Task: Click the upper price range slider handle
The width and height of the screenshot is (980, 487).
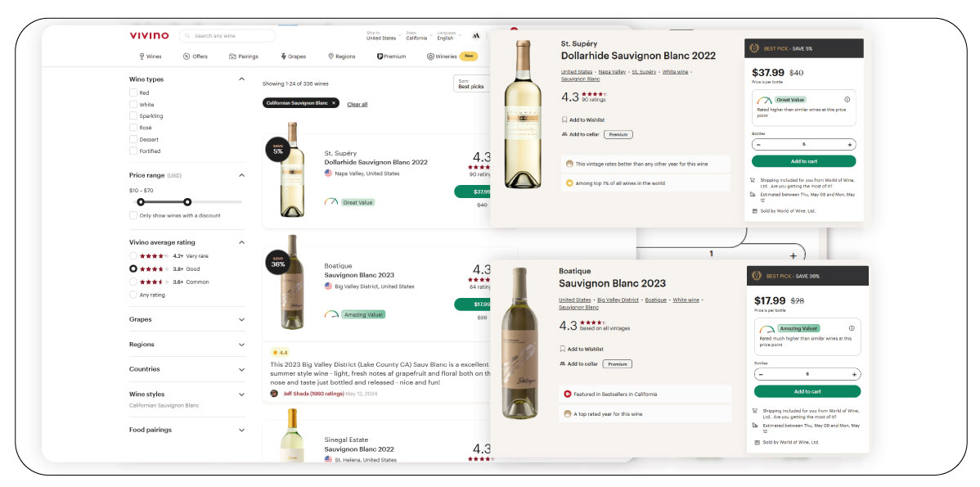Action: [187, 202]
